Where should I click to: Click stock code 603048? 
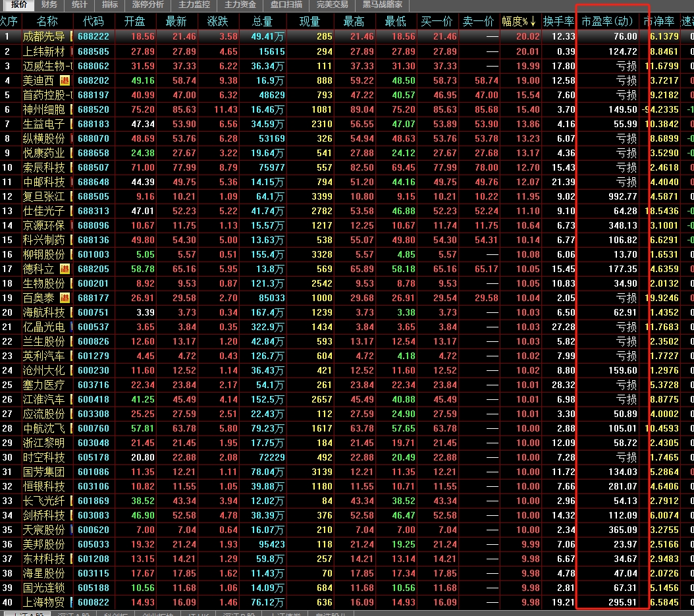[x=93, y=443]
